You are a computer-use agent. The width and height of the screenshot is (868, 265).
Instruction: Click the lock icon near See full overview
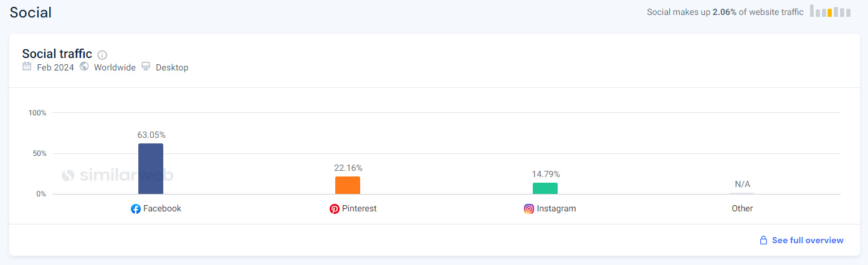pyautogui.click(x=763, y=240)
